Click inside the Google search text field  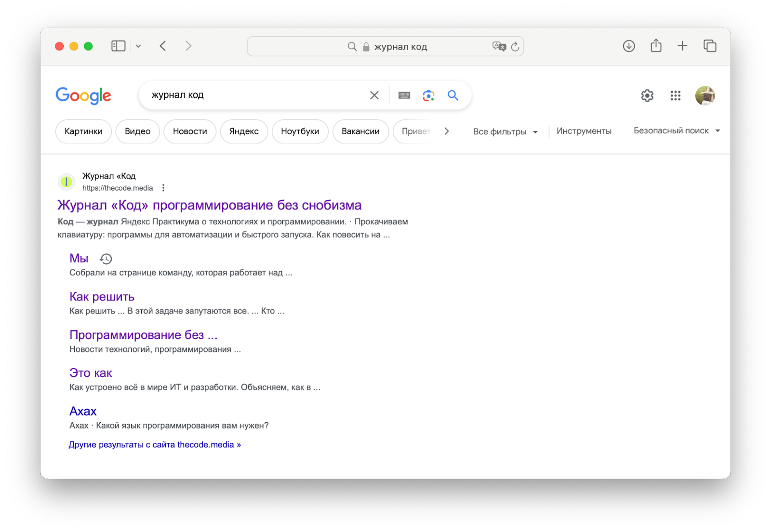255,95
